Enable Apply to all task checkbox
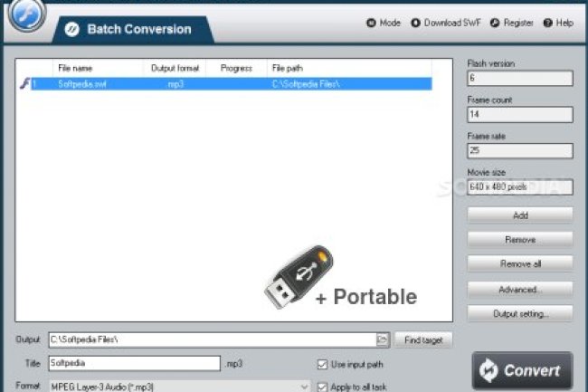 pyautogui.click(x=323, y=387)
